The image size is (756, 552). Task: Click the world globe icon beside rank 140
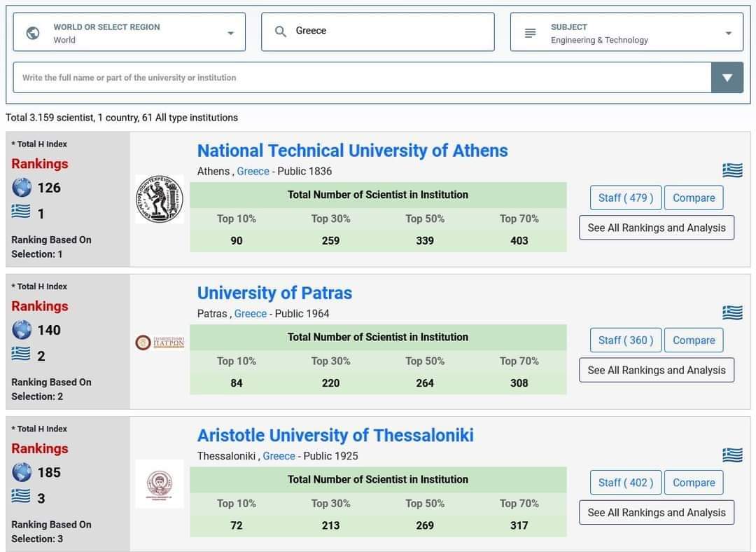(22, 329)
